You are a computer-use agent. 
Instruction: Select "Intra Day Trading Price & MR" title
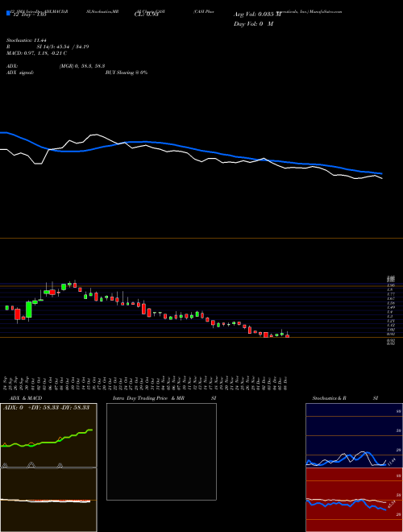[x=149, y=398]
